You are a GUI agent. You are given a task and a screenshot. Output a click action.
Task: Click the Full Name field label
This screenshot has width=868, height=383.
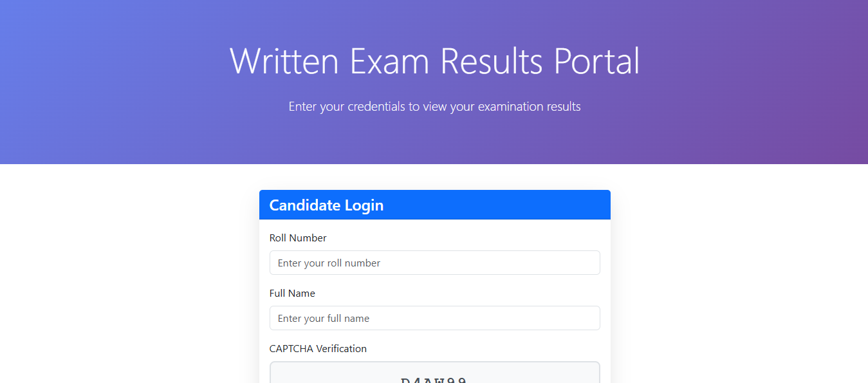pyautogui.click(x=292, y=293)
